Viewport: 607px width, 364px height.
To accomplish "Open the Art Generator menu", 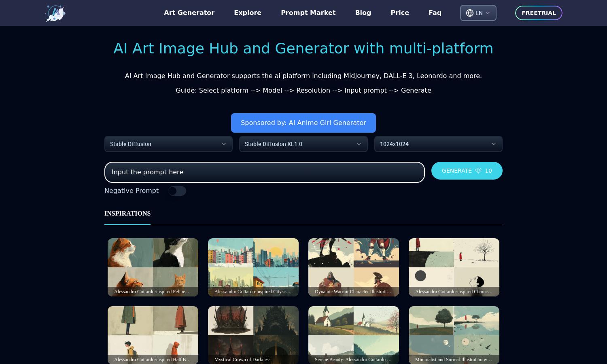I will 189,13.
